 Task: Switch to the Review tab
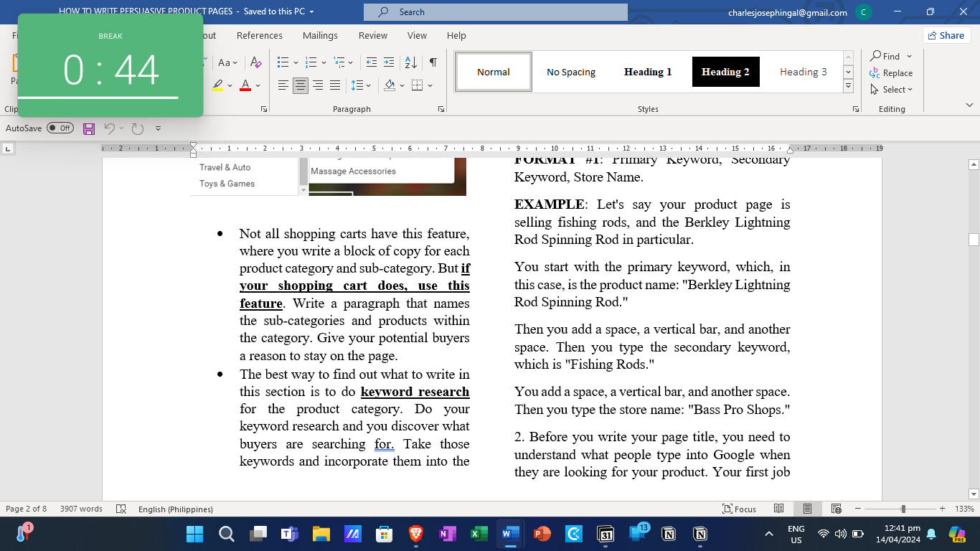click(x=373, y=35)
